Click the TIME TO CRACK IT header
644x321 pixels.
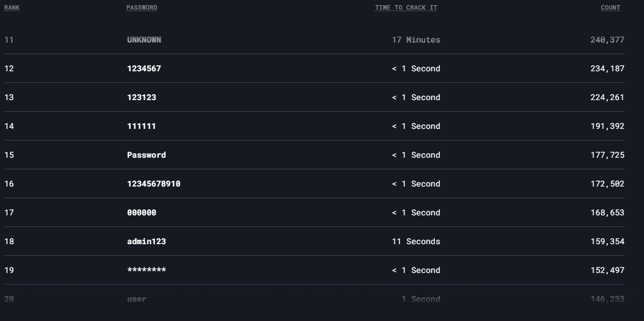coord(406,8)
